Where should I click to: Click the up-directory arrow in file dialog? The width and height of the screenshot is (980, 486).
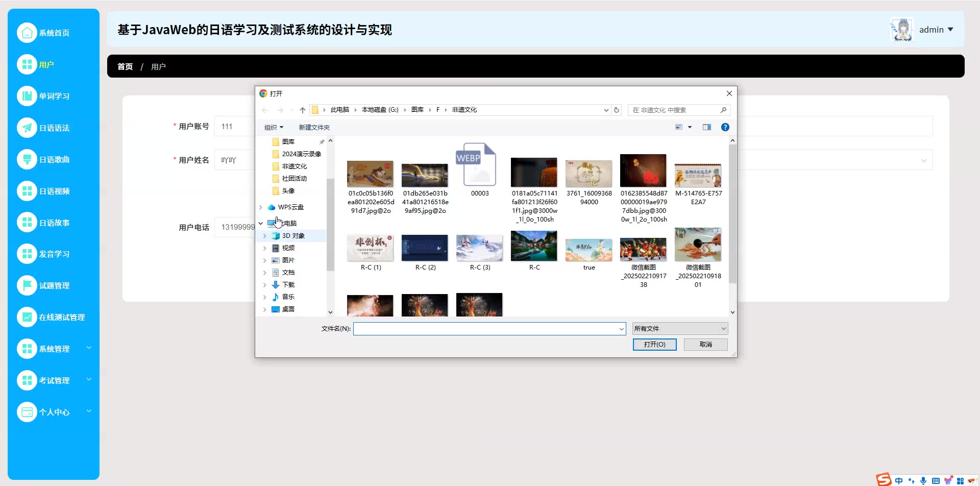303,110
